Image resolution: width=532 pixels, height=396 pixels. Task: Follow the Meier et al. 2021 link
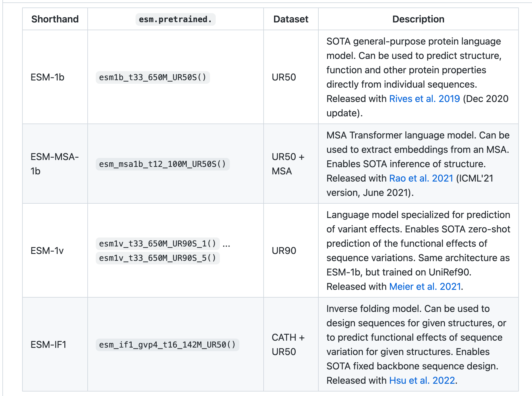point(425,287)
